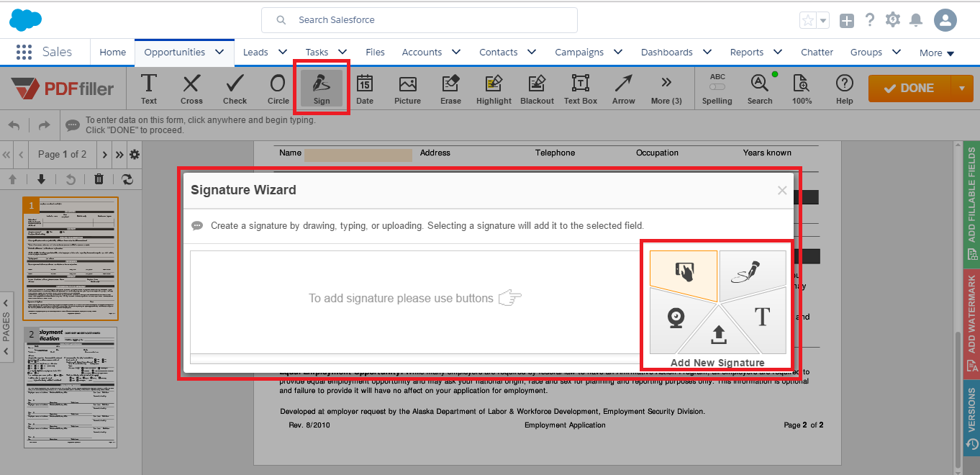Screen dimensions: 980x475
Task: Open the Campaigns tab
Action: click(579, 52)
